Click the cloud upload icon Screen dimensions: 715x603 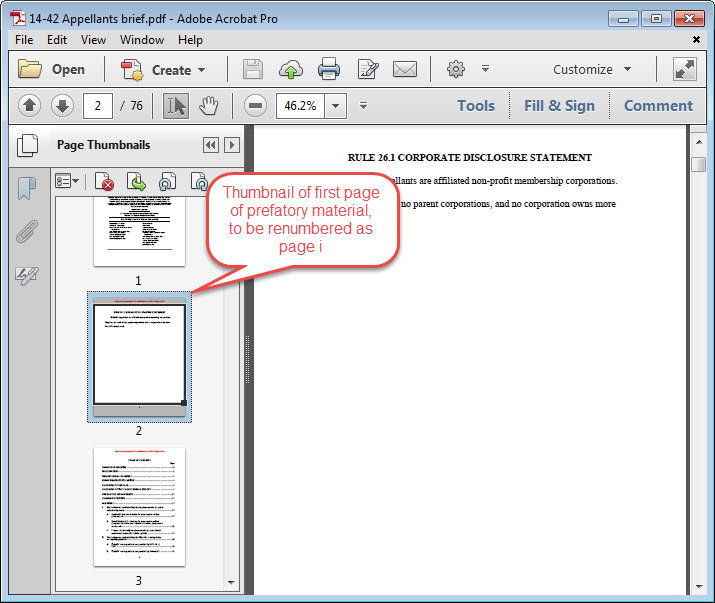pyautogui.click(x=291, y=69)
